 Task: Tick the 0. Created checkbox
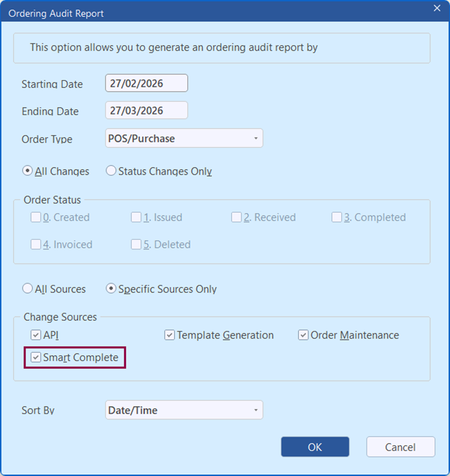click(36, 217)
